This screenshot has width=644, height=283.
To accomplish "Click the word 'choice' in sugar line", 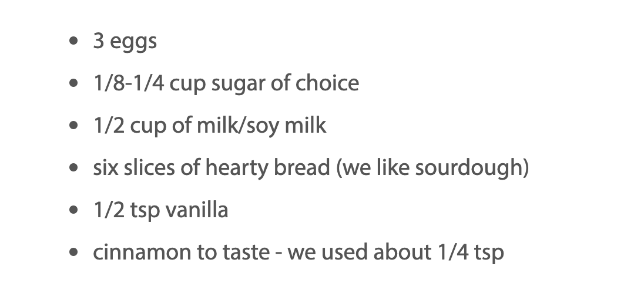I will tap(327, 83).
